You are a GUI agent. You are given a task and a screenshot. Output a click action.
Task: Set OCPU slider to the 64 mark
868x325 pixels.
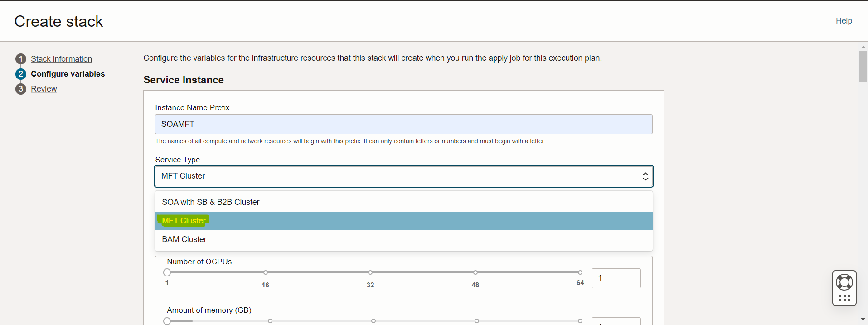tap(580, 272)
